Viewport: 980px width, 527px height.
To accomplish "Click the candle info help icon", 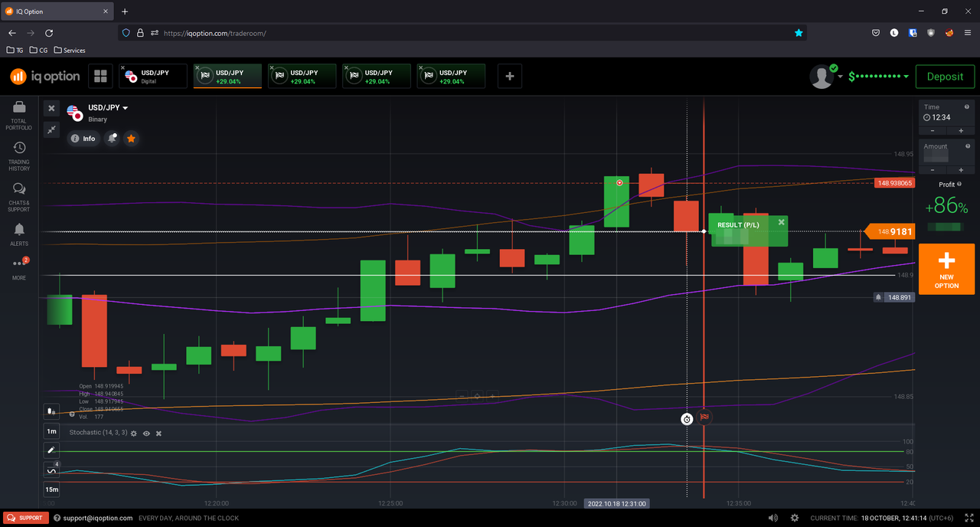I will tap(71, 414).
